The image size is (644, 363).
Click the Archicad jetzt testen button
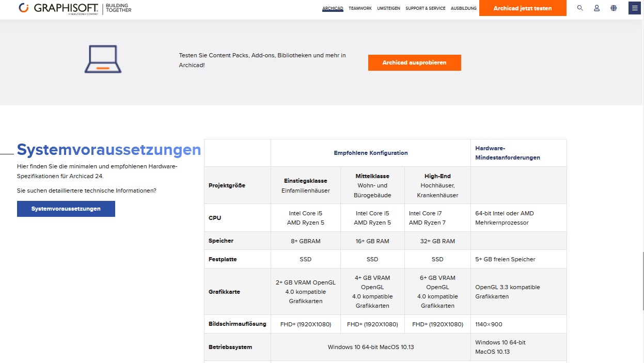523,8
